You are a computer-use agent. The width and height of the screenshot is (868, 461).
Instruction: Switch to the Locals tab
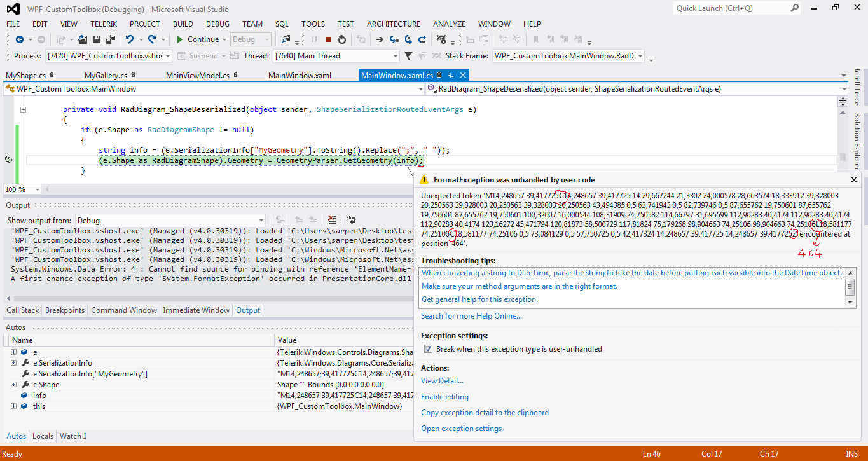[43, 436]
